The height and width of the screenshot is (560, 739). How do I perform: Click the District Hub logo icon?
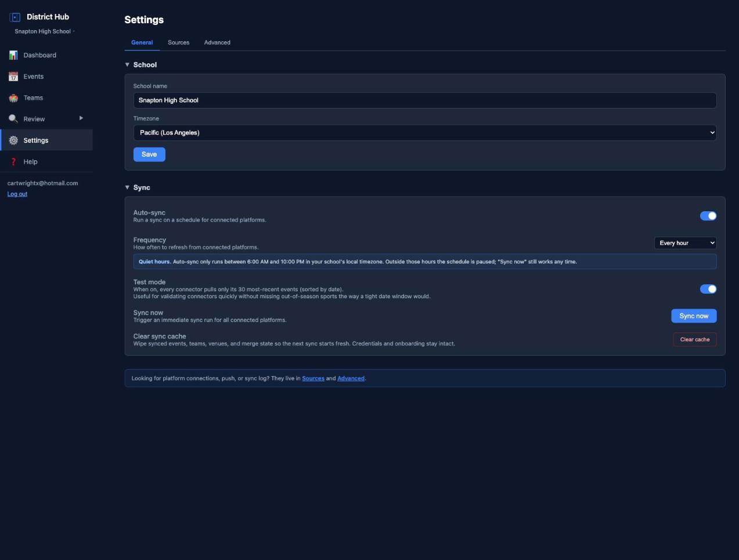tap(15, 17)
